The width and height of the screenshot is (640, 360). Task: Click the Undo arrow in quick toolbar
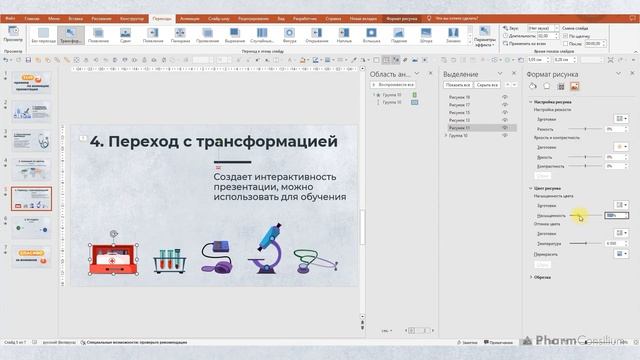coord(6,60)
